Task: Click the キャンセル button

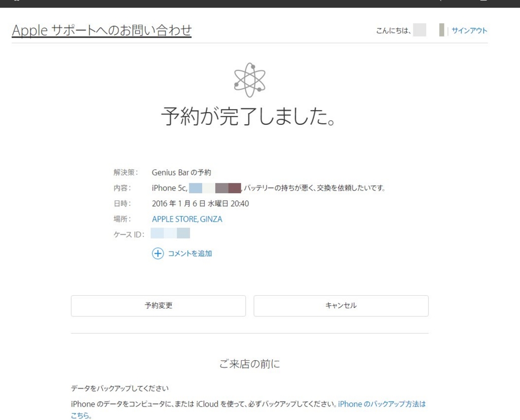Action: tap(341, 306)
